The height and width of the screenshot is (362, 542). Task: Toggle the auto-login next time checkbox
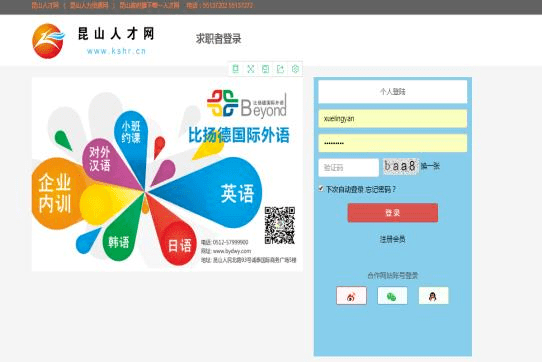[321, 188]
